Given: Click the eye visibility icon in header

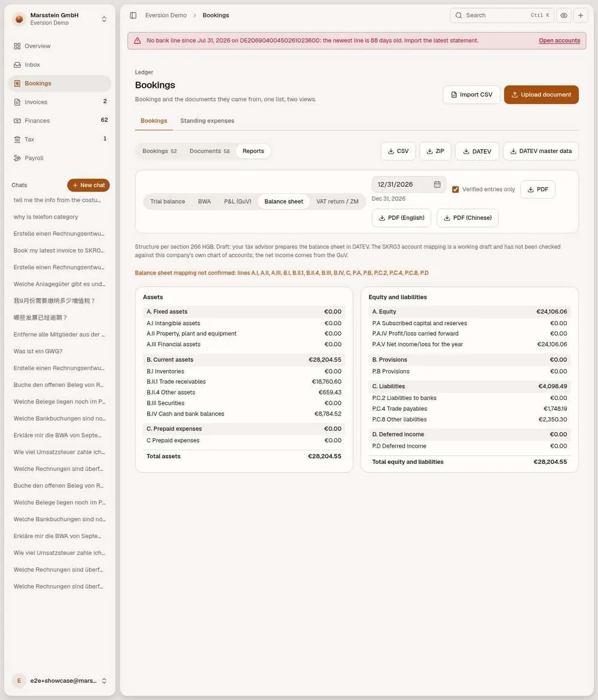Looking at the screenshot, I should pyautogui.click(x=564, y=15).
